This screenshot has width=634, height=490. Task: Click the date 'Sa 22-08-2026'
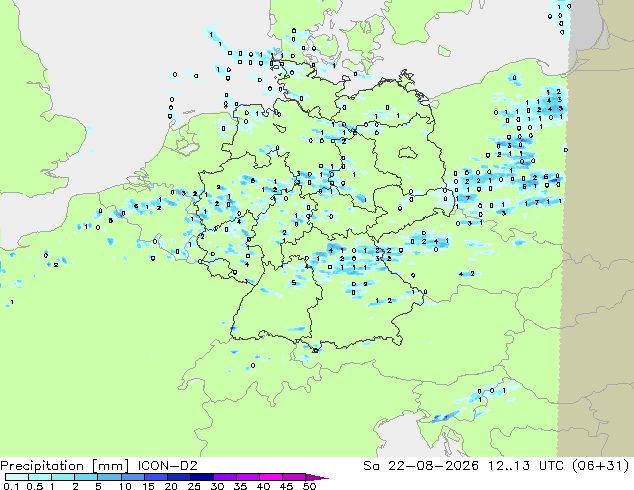pyautogui.click(x=421, y=466)
